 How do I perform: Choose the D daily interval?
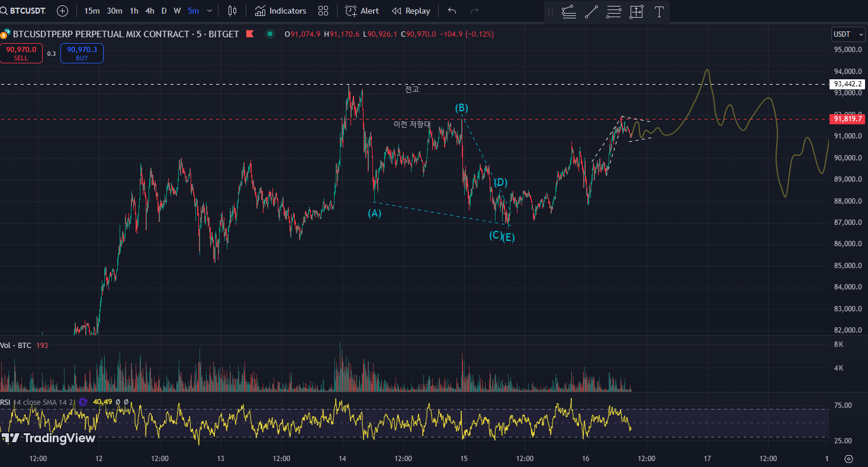[164, 11]
